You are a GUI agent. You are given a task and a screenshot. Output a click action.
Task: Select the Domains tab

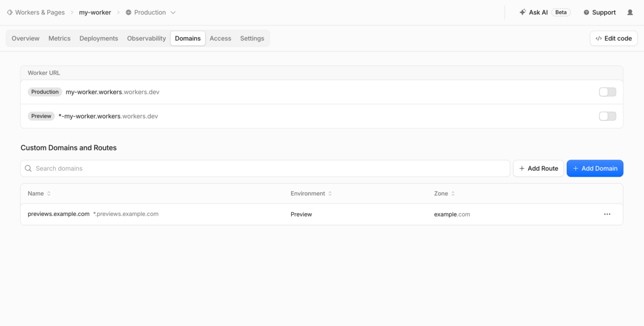(x=188, y=39)
